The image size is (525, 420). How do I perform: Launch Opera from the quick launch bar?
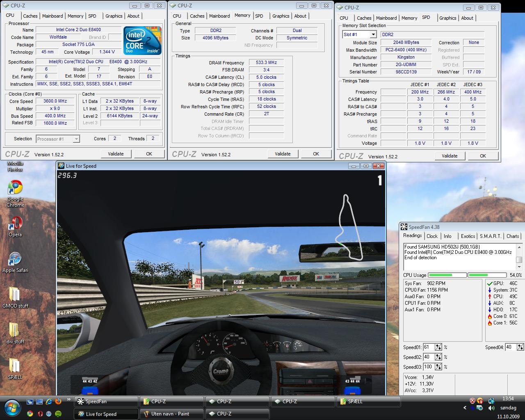(x=39, y=414)
